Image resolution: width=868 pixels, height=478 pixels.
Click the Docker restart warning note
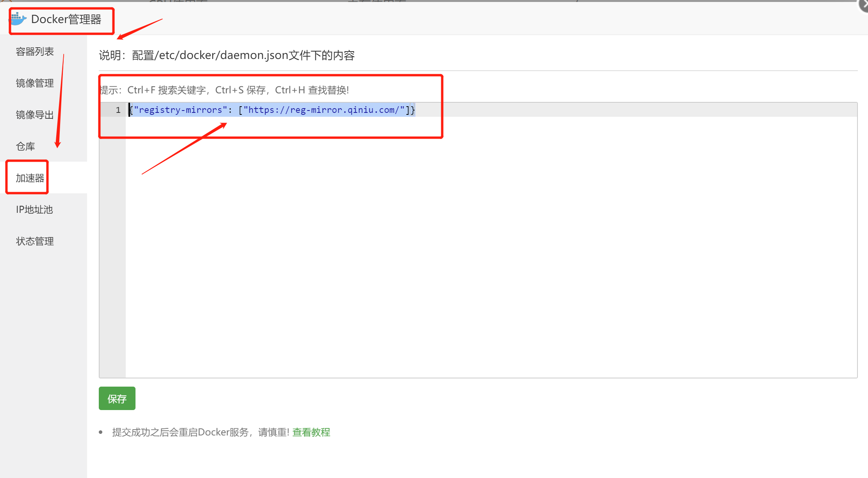[x=201, y=432]
